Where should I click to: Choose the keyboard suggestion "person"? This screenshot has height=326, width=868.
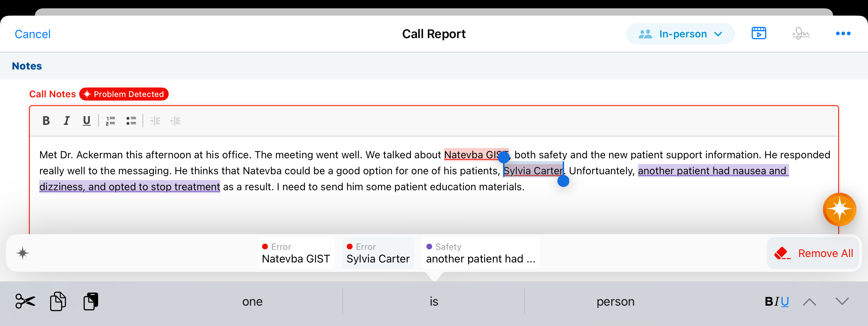[x=615, y=302]
